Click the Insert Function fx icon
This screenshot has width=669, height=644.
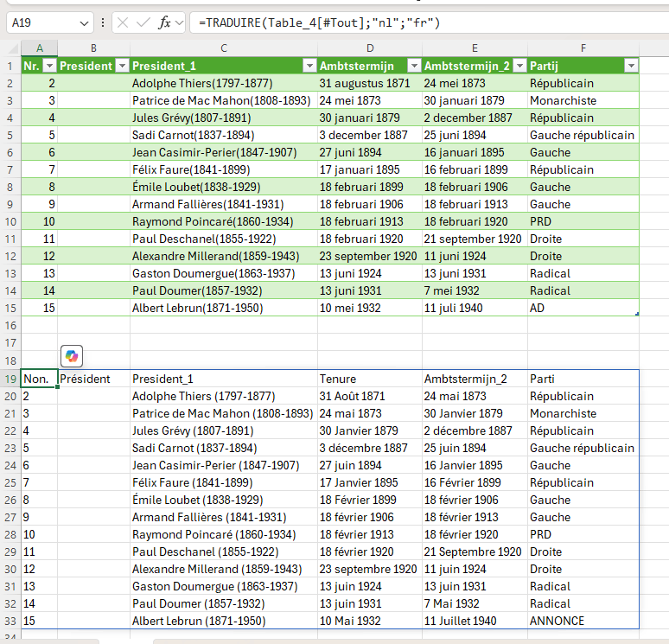point(164,22)
